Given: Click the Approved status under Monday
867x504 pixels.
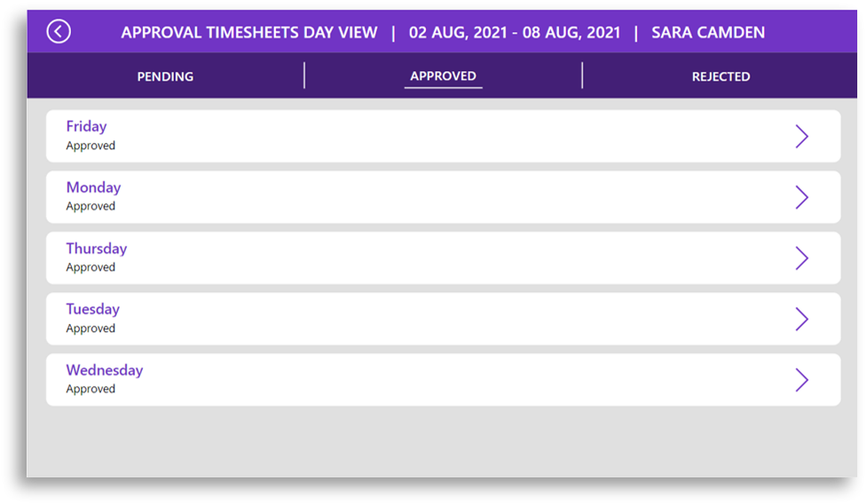Looking at the screenshot, I should pos(91,206).
